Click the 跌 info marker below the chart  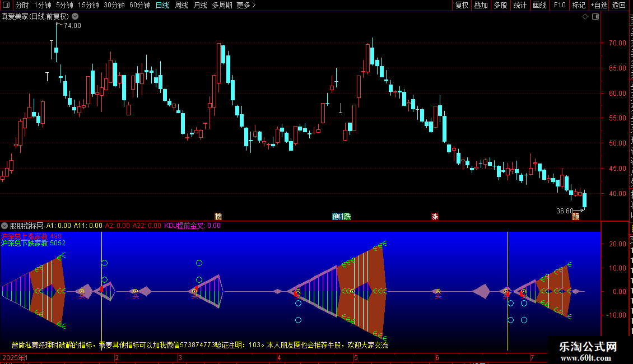click(x=347, y=216)
